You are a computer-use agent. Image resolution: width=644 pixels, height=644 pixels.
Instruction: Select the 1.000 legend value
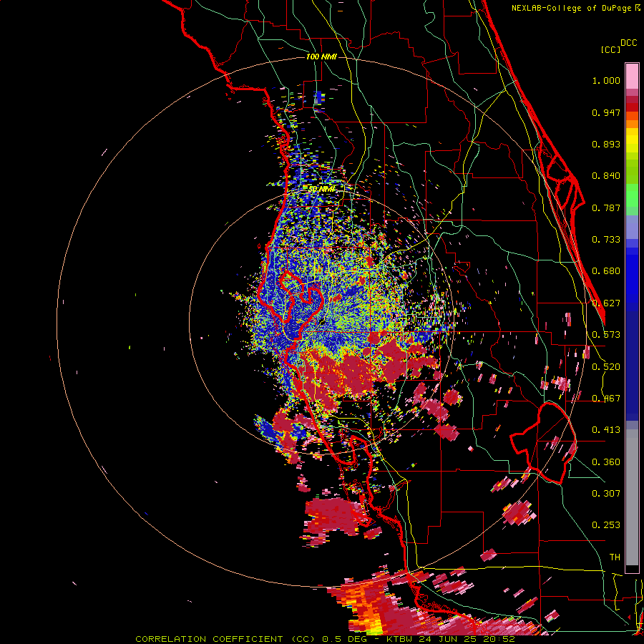pyautogui.click(x=606, y=80)
